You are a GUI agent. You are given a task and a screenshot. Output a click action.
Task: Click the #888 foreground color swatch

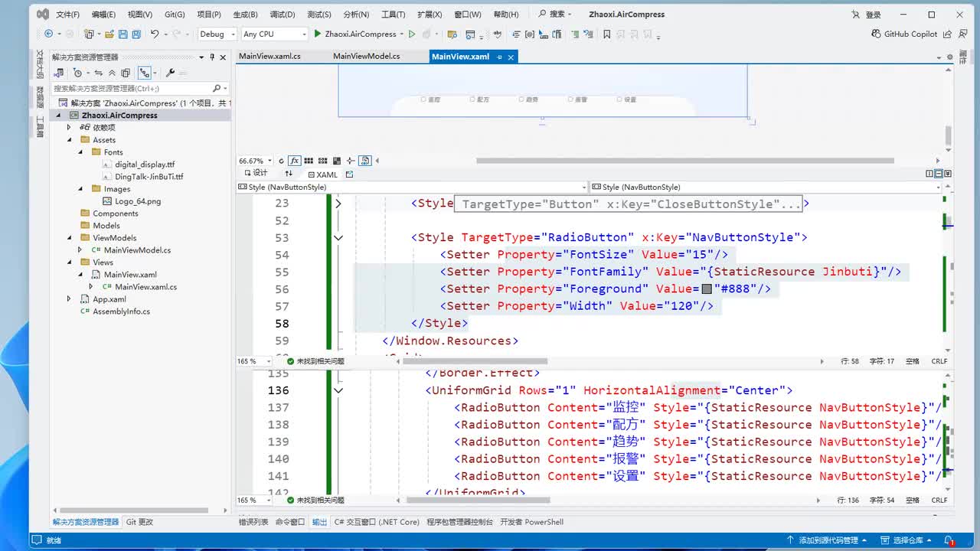[707, 289]
